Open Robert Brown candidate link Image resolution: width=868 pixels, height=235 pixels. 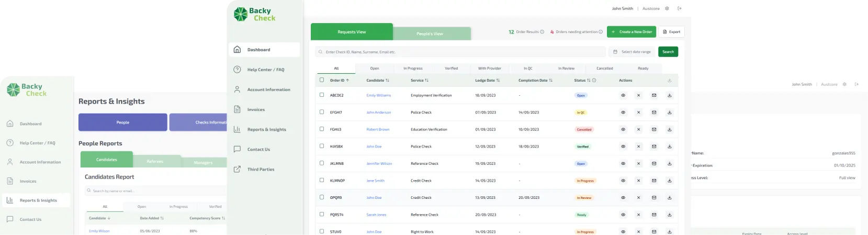point(378,129)
